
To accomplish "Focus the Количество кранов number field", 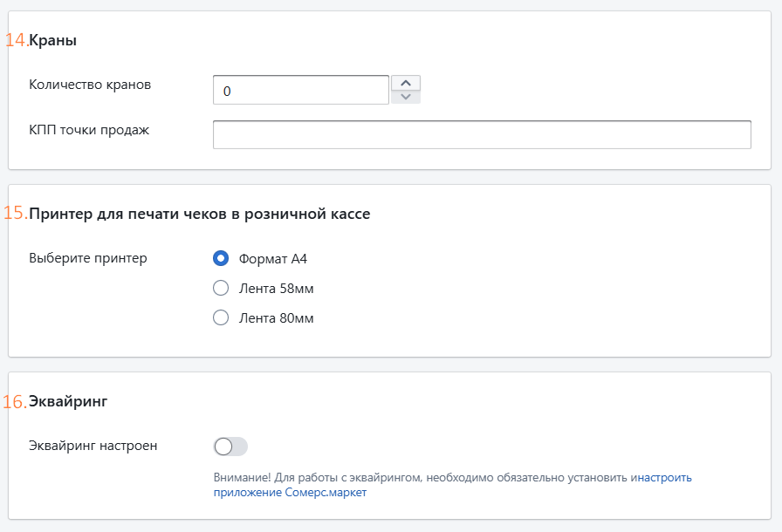I will 301,90.
